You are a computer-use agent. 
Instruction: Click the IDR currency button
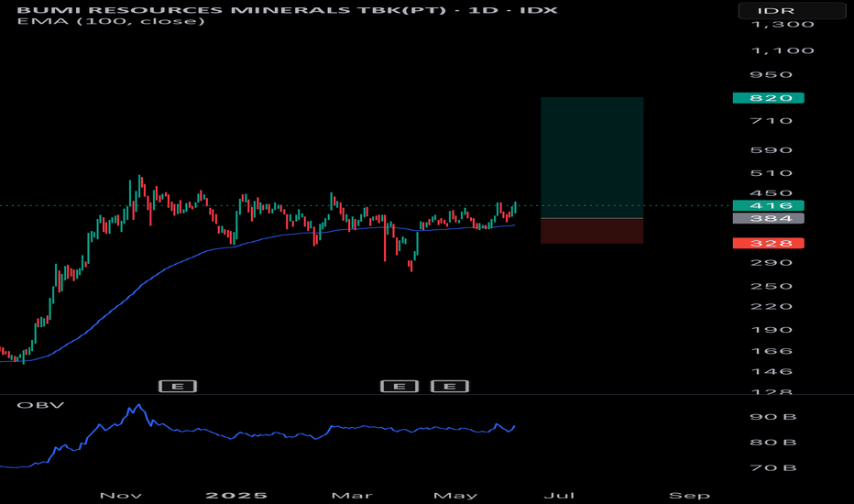[x=792, y=11]
